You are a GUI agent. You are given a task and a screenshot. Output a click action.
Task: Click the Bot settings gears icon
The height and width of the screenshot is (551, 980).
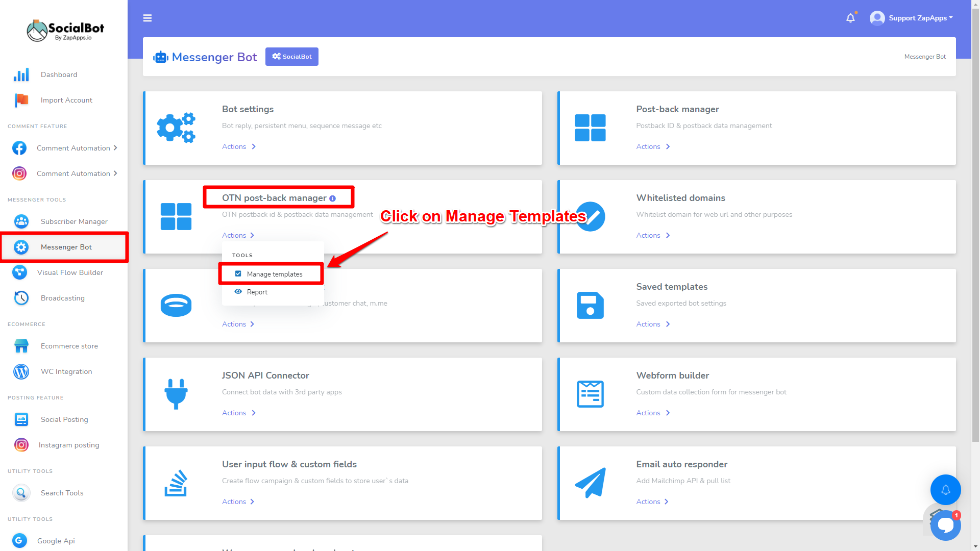176,128
